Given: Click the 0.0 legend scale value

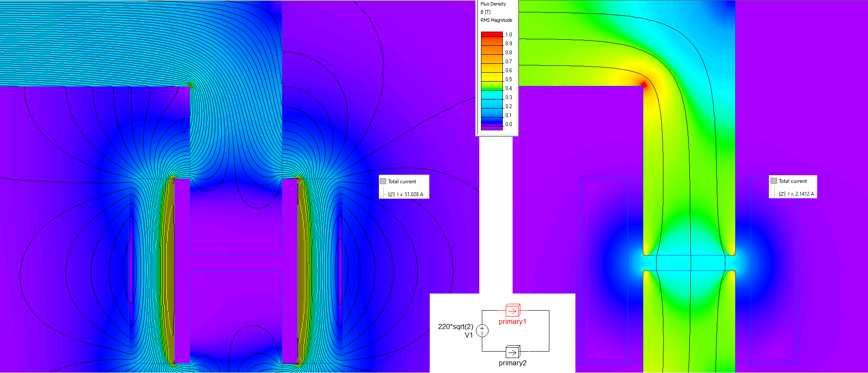Looking at the screenshot, I should 508,124.
